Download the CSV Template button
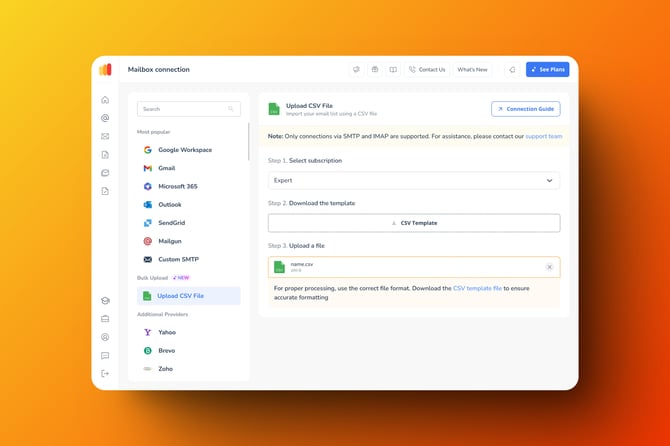 (x=414, y=223)
